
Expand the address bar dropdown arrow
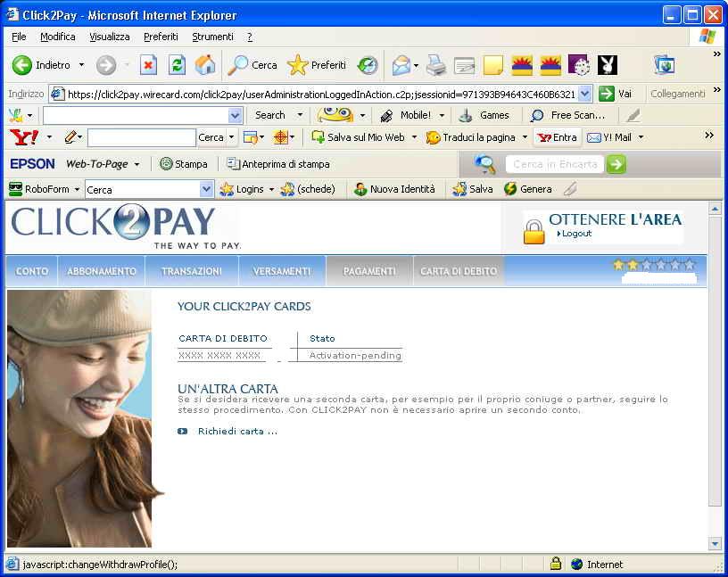pos(585,94)
